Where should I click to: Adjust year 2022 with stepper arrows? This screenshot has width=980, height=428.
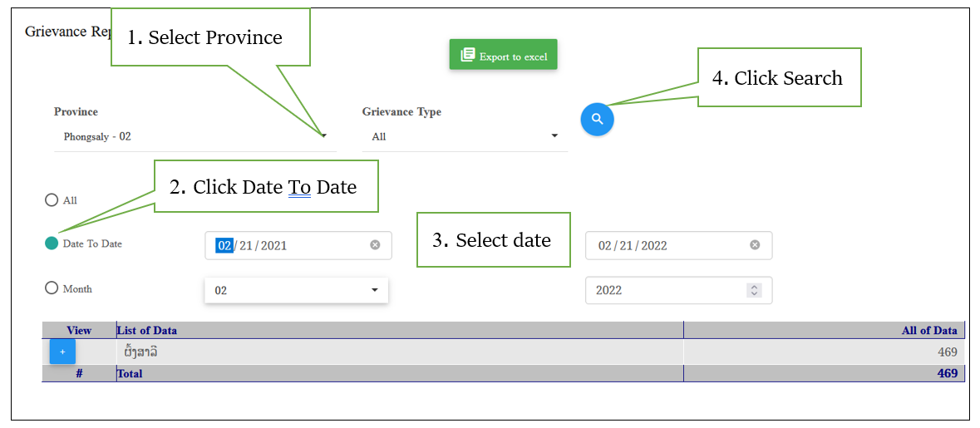[x=754, y=290]
